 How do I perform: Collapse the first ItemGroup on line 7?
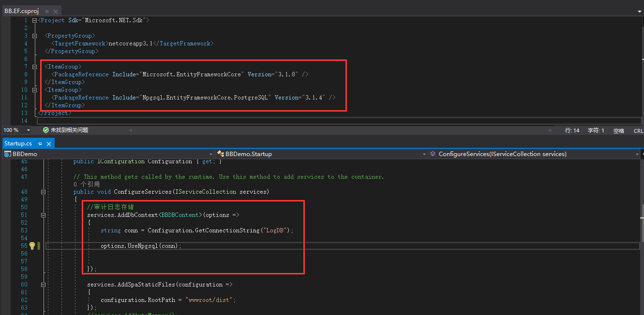(x=34, y=67)
